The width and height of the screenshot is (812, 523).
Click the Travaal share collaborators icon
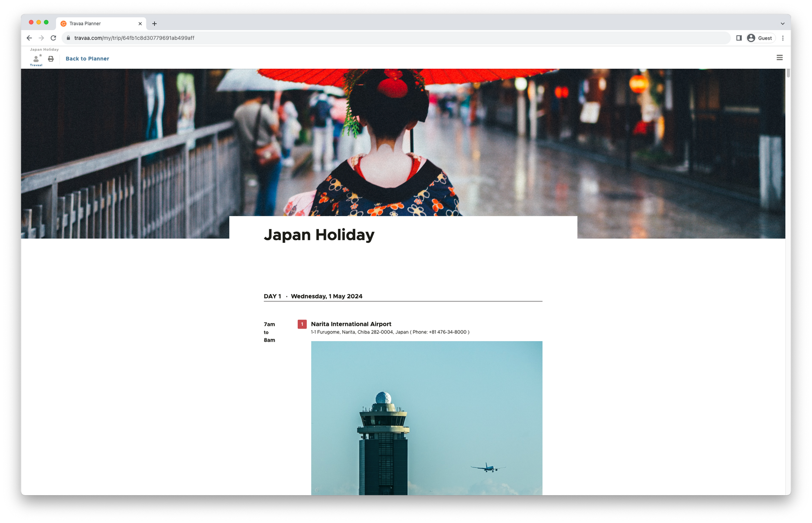[36, 60]
